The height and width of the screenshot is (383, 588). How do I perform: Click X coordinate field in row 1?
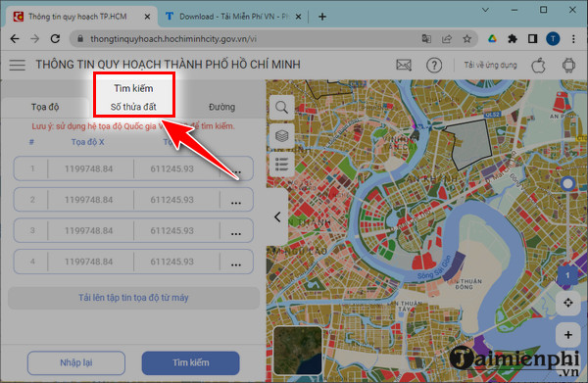(88, 168)
